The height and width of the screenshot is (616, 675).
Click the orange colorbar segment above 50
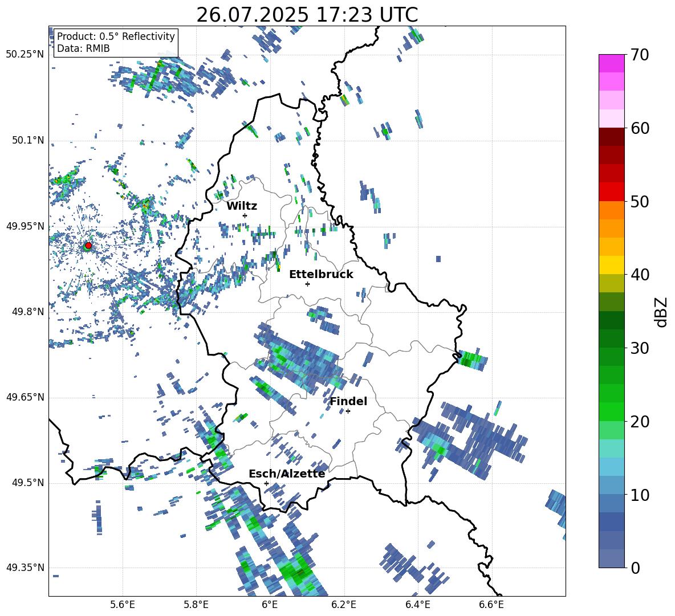point(611,210)
